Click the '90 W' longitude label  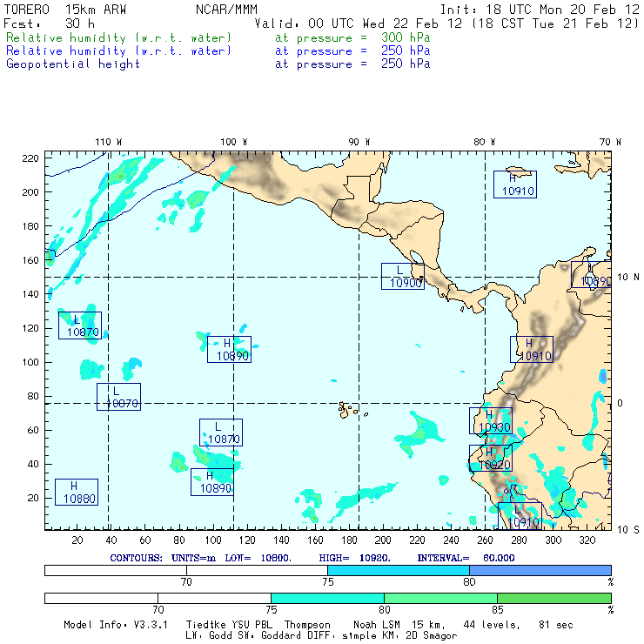tap(359, 142)
